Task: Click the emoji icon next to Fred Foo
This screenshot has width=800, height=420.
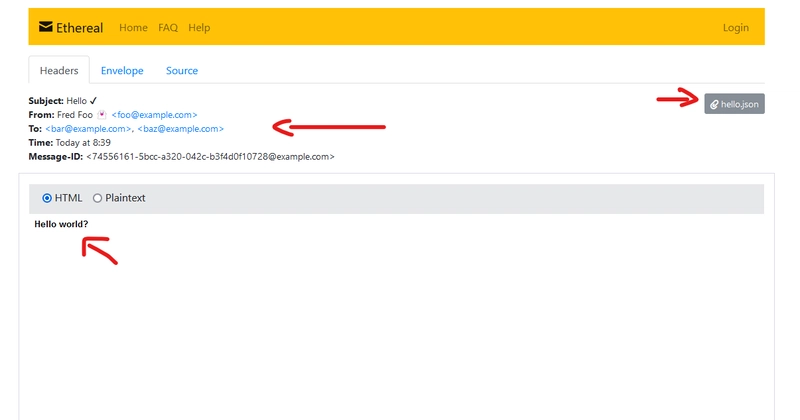Action: (102, 115)
